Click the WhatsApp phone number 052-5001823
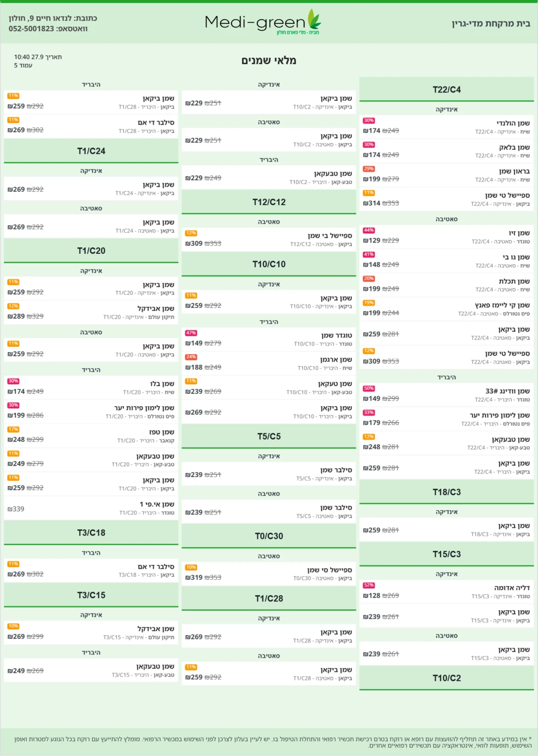 point(31,29)
